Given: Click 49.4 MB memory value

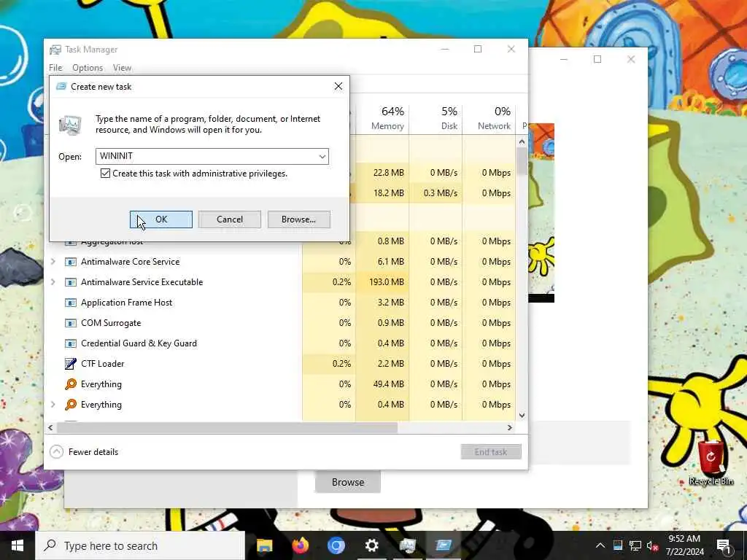Looking at the screenshot, I should click(x=389, y=384).
